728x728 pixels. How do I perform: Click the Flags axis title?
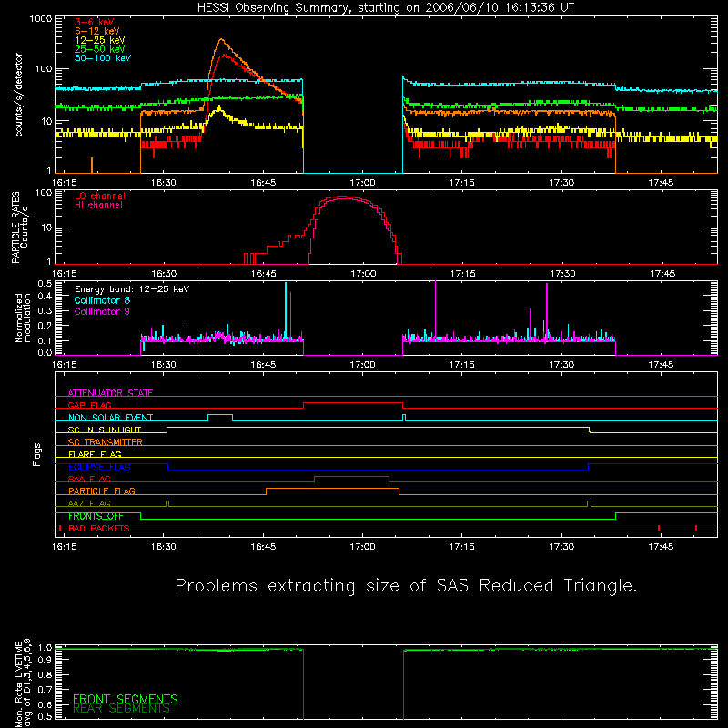pos(37,454)
